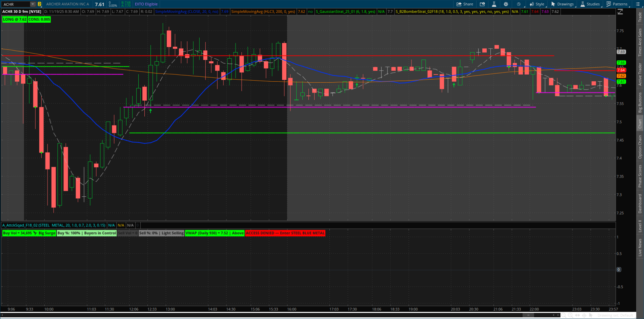Image resolution: width=644 pixels, height=319 pixels.
Task: Open the Edit Studies beaker icon
Action: click(494, 4)
